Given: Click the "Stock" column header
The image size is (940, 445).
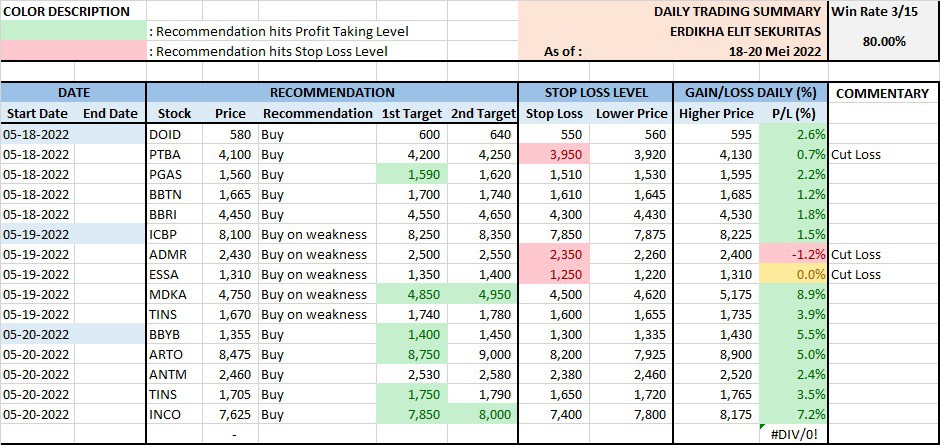Looking at the screenshot, I should pos(175,114).
